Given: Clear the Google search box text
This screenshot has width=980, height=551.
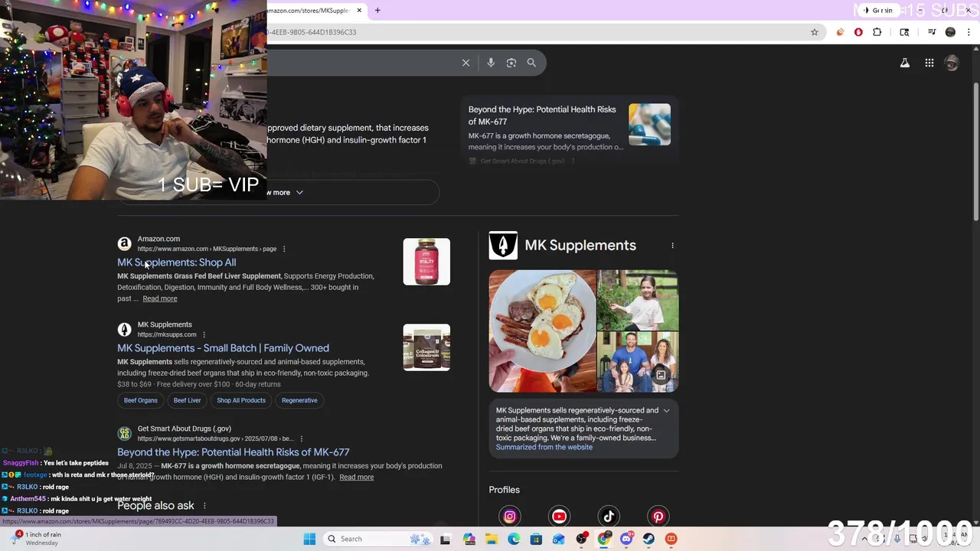Looking at the screenshot, I should (x=465, y=63).
